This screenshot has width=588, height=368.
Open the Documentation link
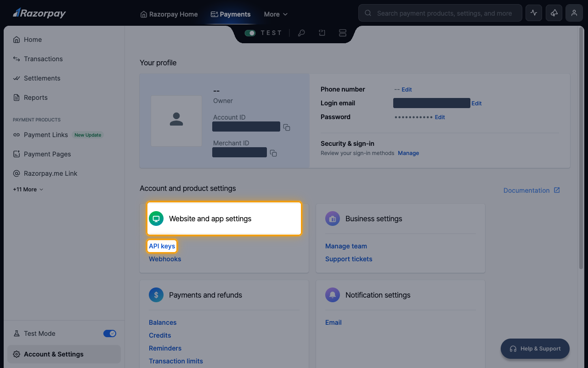(526, 190)
